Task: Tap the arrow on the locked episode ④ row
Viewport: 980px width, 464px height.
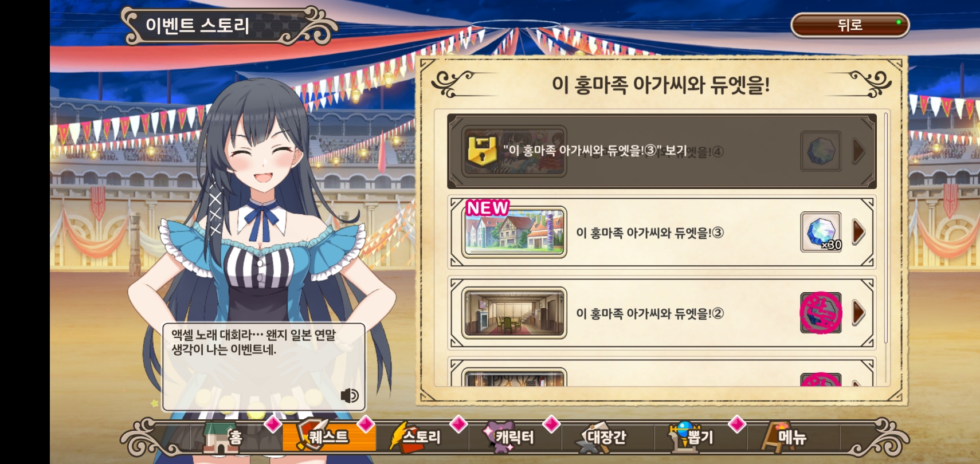Action: click(x=859, y=151)
